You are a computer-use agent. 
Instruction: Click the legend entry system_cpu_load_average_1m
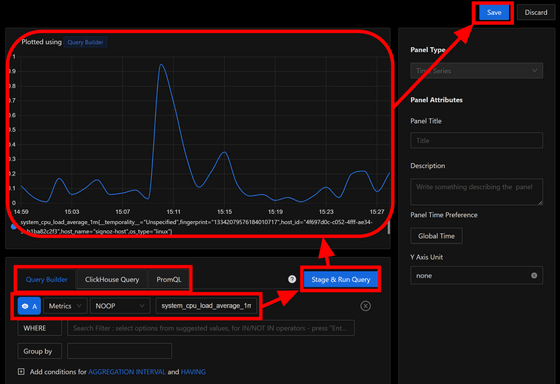196,227
